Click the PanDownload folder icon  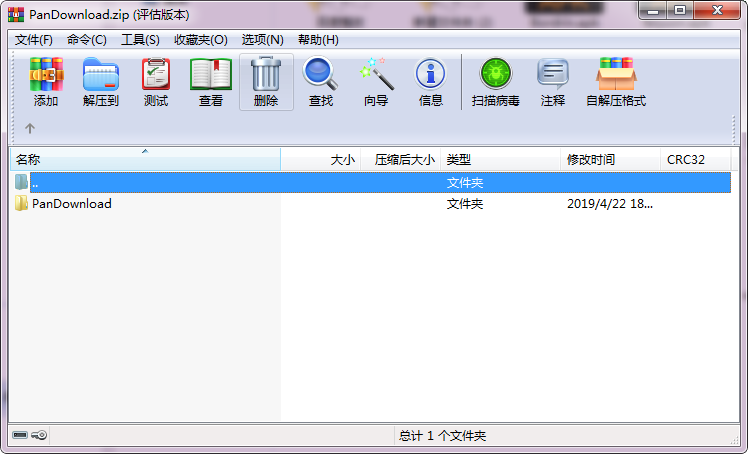[21, 204]
